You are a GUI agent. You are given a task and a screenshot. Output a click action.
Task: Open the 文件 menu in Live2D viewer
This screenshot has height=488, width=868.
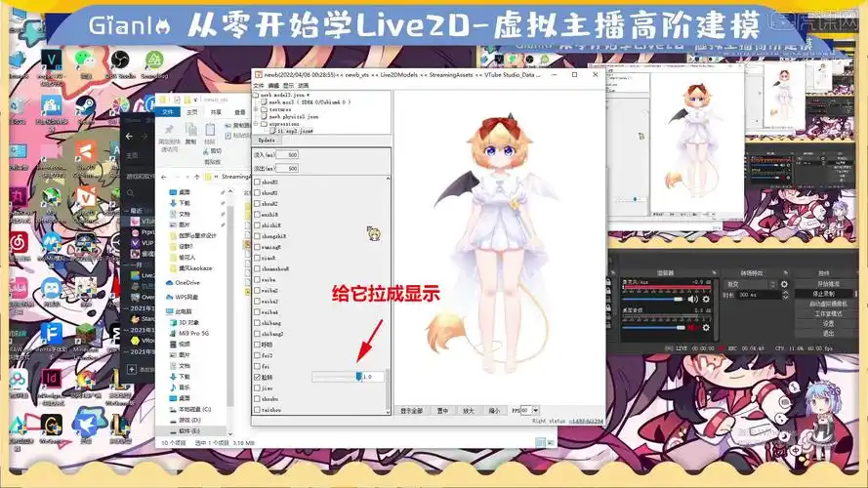tap(259, 86)
